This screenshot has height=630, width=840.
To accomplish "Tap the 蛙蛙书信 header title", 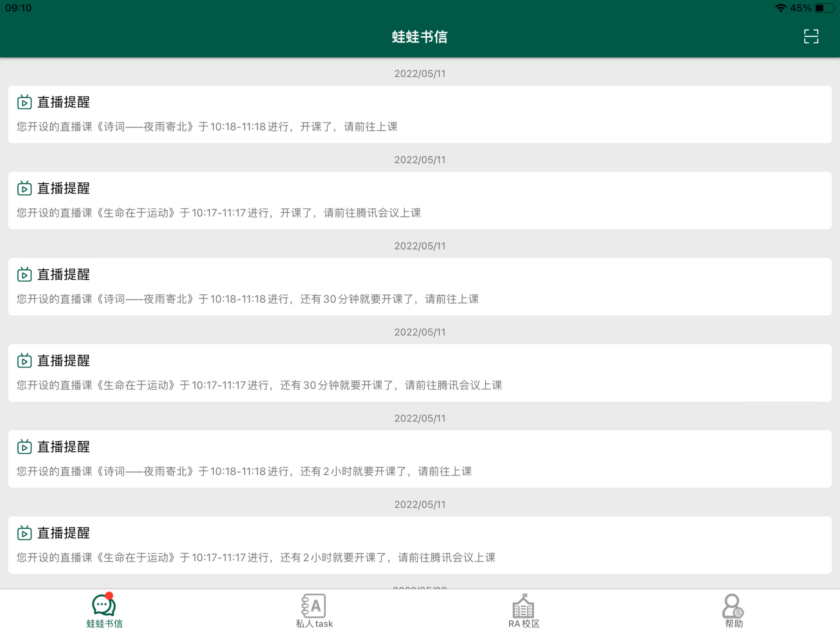I will [420, 37].
